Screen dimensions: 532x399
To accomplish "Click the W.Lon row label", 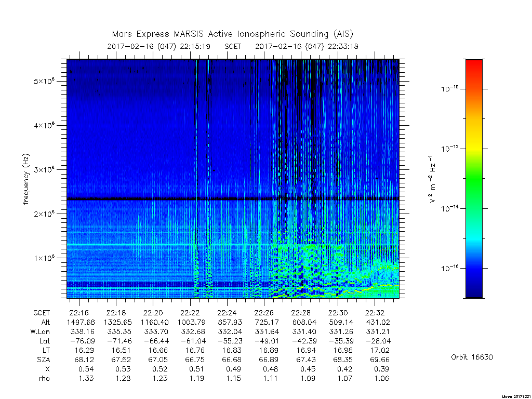I will coord(40,331).
